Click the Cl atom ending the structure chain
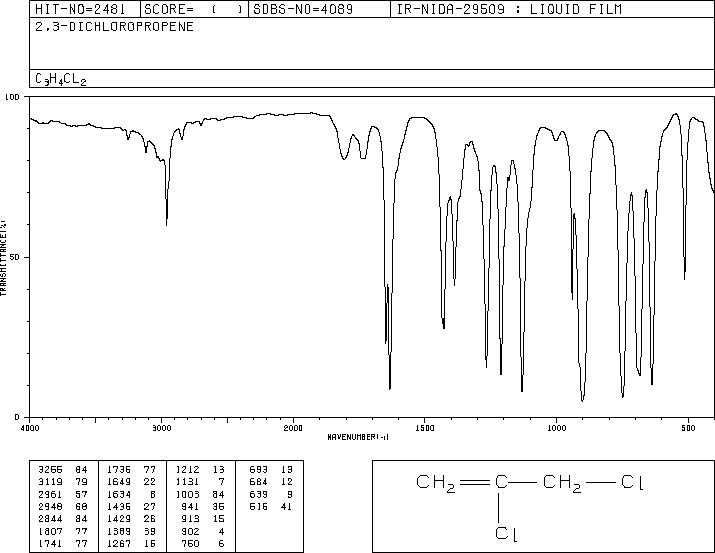The width and height of the screenshot is (715, 553). [632, 482]
